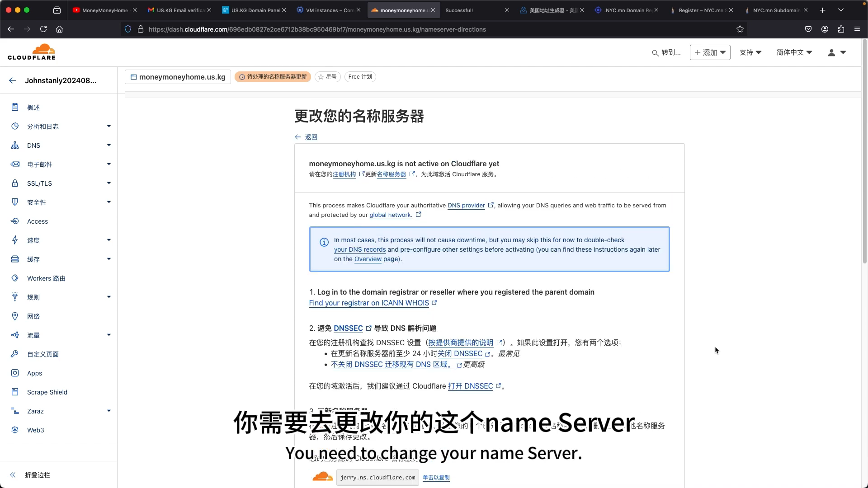The height and width of the screenshot is (488, 868).
Task: Reload the browser page
Action: (43, 29)
